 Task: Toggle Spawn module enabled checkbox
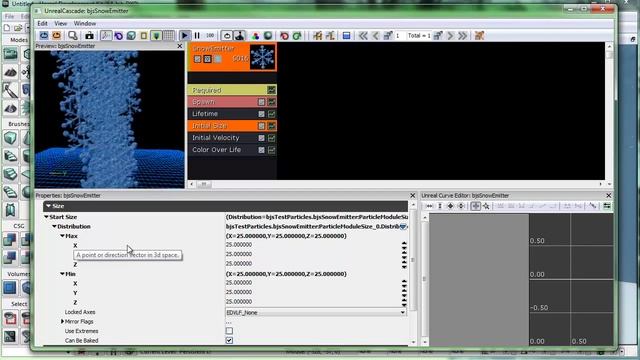coord(261,102)
